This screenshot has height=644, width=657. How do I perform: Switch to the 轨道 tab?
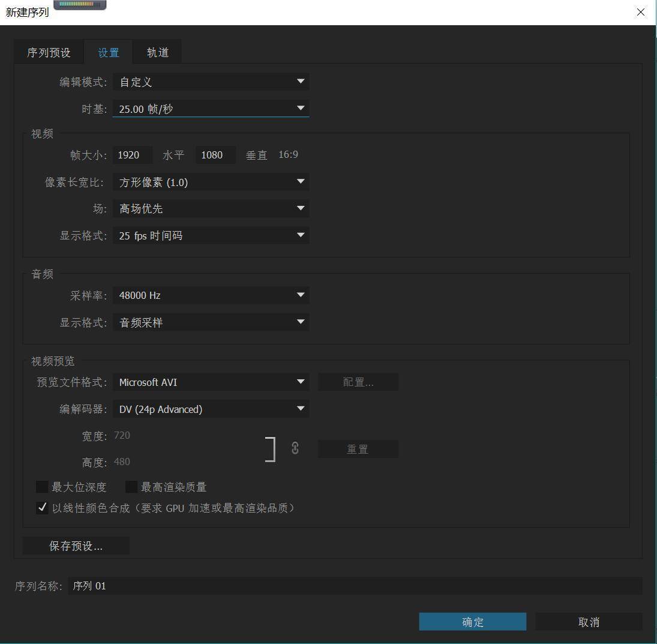coord(157,52)
